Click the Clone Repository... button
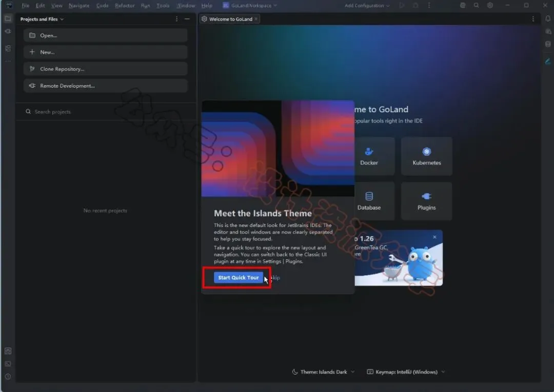This screenshot has height=392, width=554. tap(105, 69)
